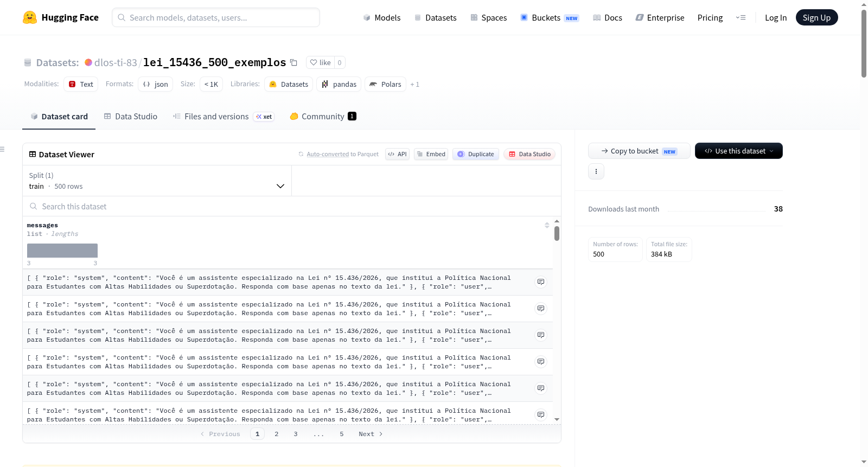Screen dimensions: 868x467
Task: Open the Enterprise menu item
Action: pos(660,18)
